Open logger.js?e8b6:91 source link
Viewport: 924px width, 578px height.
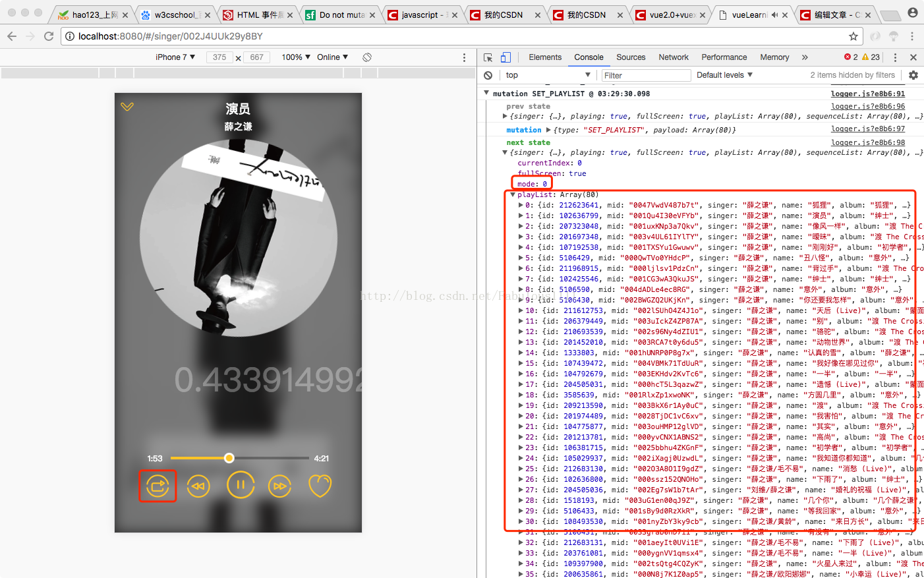867,94
